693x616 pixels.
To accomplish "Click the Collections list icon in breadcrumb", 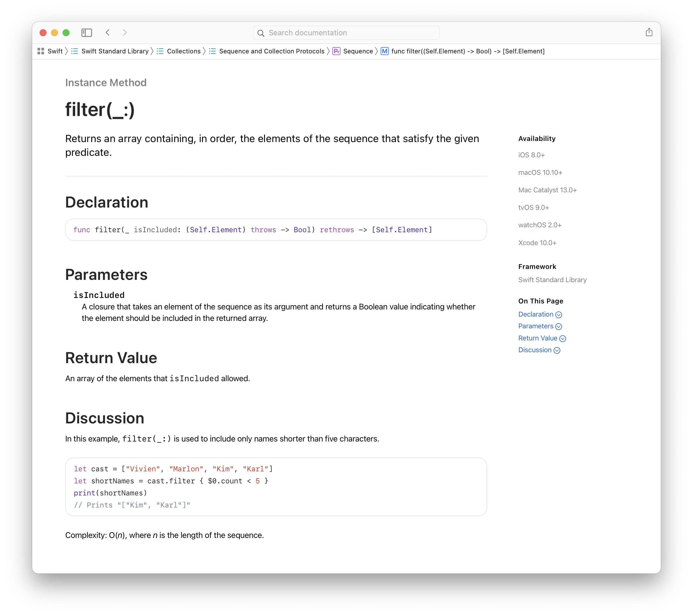I will [160, 51].
